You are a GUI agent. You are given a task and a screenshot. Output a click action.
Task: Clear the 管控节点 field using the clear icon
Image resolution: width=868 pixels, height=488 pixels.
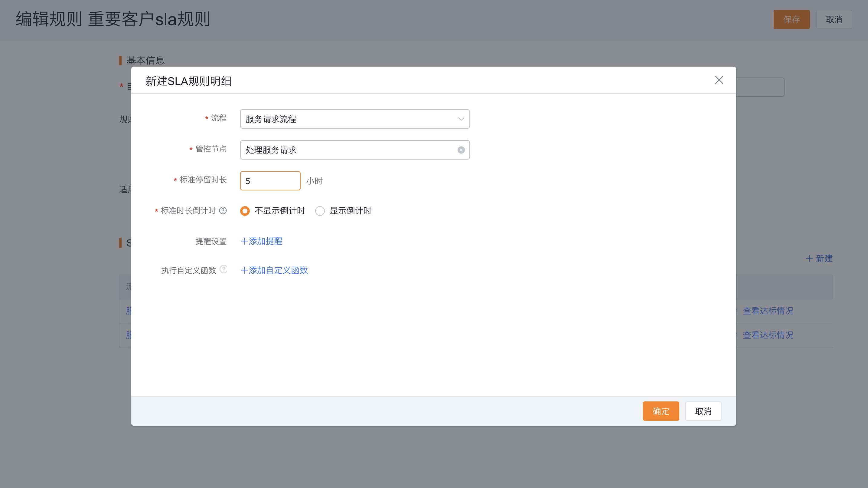click(x=461, y=150)
